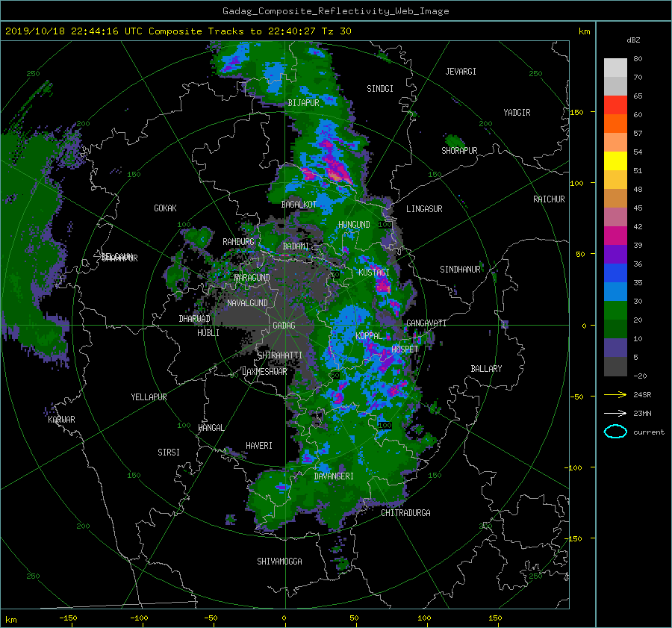Viewport: 672px width, 628px height.
Task: Select the SHIRAHATTI label
Action: point(280,355)
